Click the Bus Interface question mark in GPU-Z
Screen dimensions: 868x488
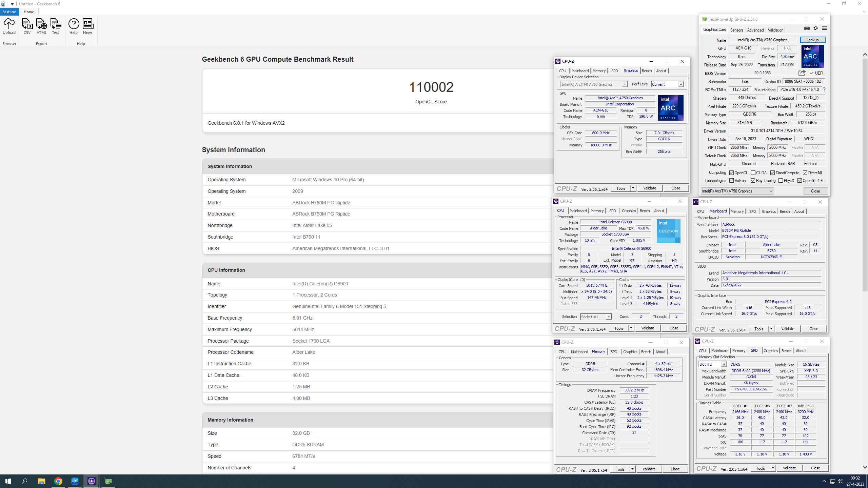pos(824,89)
